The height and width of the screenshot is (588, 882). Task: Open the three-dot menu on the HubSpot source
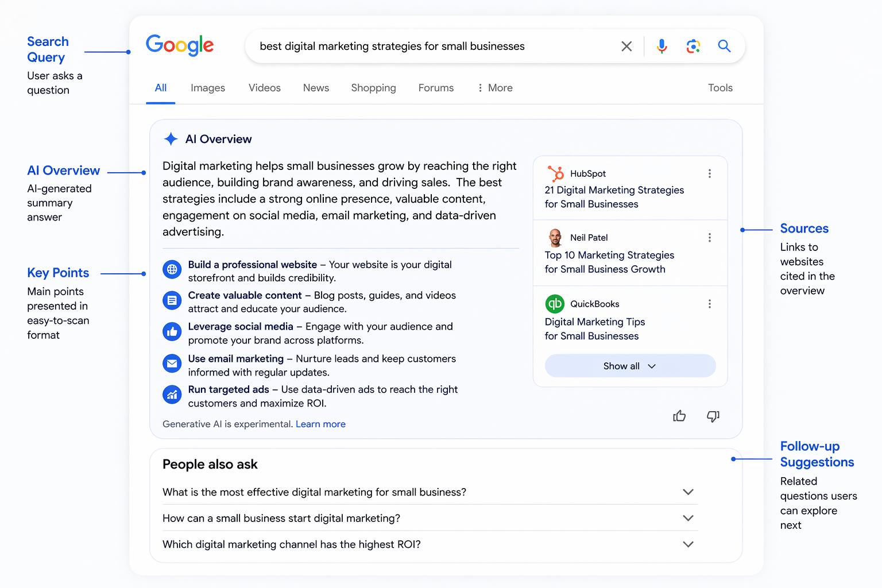pos(709,173)
